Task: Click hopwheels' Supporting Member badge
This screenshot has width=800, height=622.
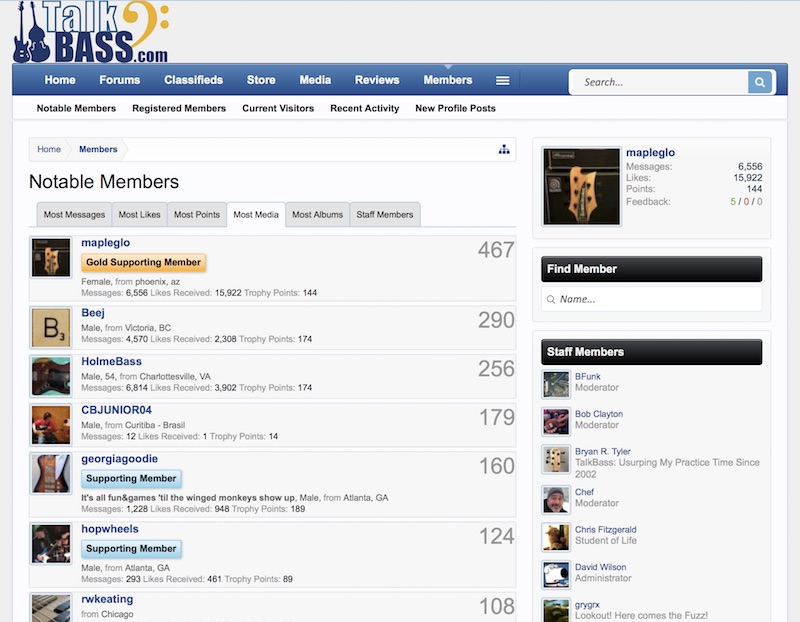Action: pos(131,549)
